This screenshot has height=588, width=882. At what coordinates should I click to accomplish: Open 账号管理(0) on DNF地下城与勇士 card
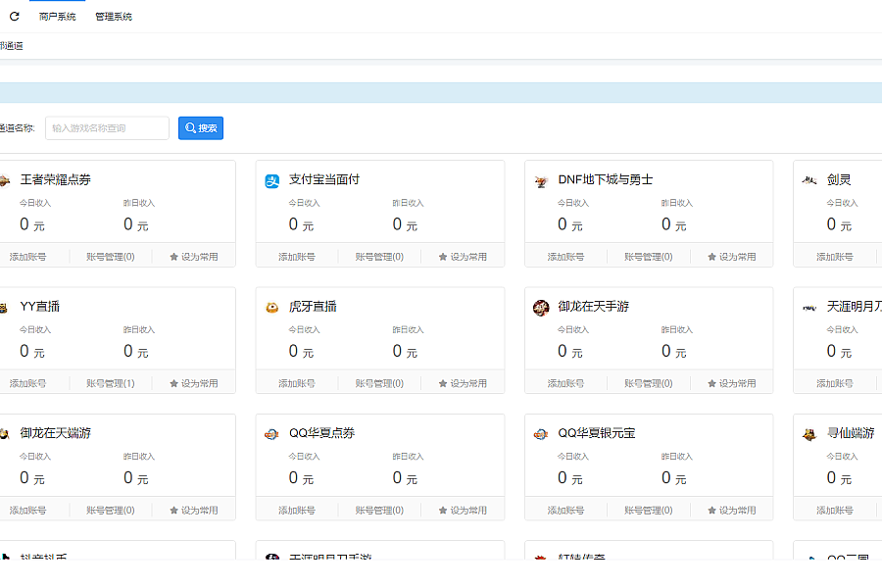[648, 257]
